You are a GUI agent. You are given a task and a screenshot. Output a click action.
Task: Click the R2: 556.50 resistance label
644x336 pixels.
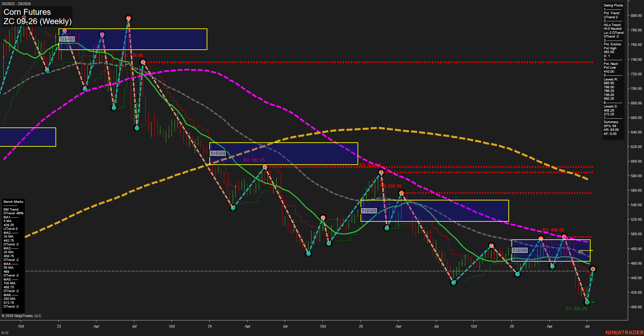click(391, 186)
